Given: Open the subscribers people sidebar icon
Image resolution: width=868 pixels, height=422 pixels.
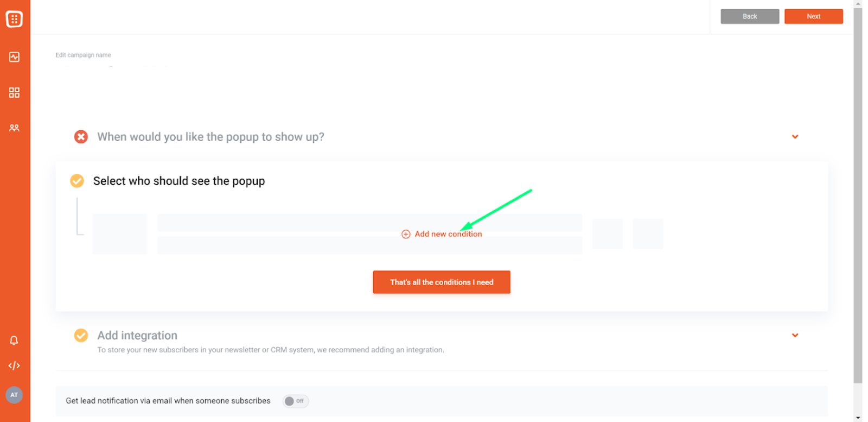Looking at the screenshot, I should (14, 128).
